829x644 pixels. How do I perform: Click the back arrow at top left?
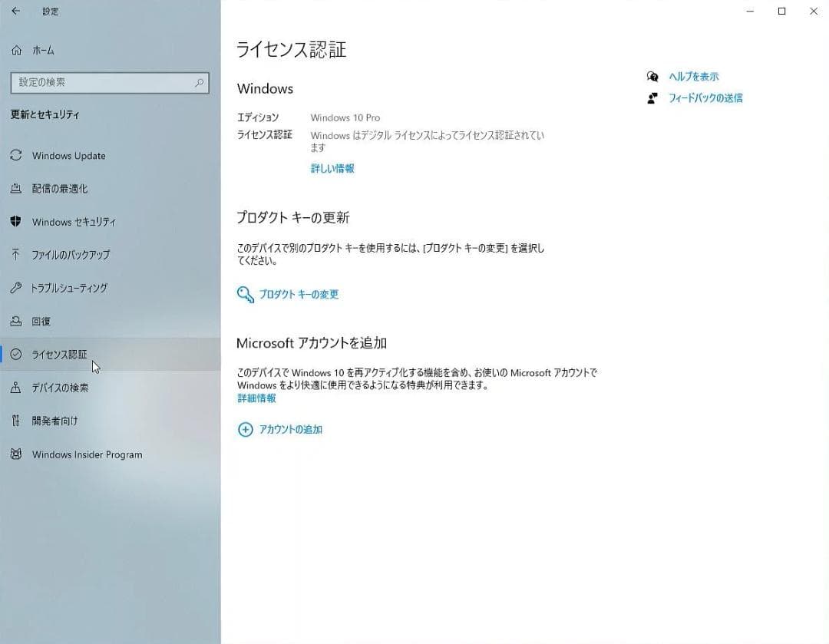15,12
